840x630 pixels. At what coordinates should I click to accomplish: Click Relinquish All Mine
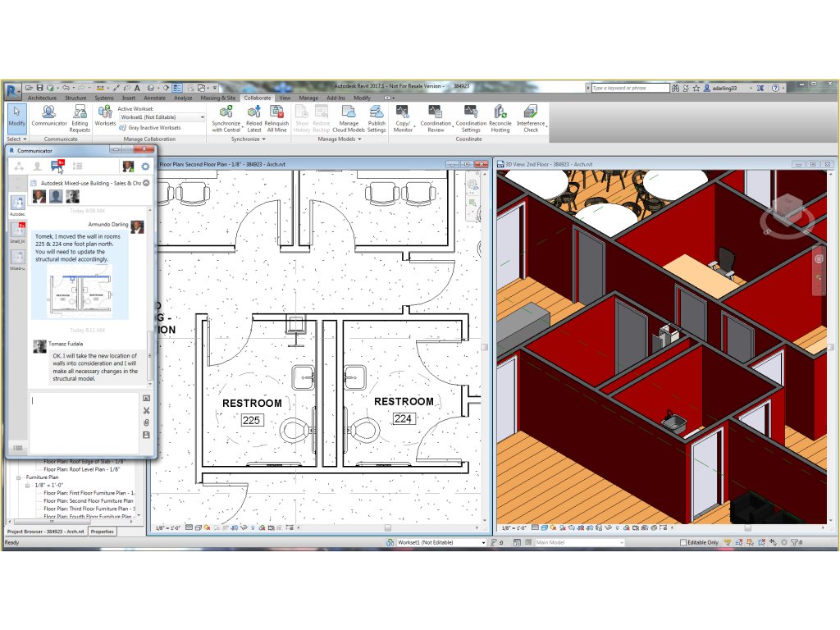click(276, 118)
